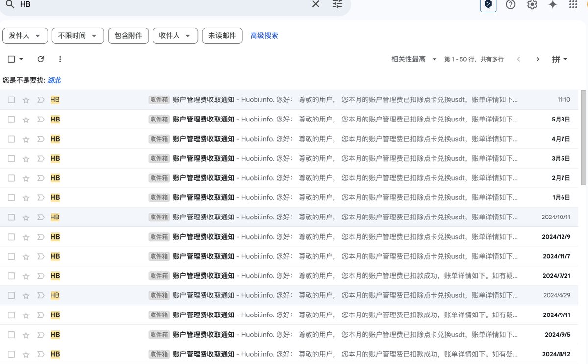Mark the 2024/12/9 email as important
The width and height of the screenshot is (588, 364).
[41, 237]
